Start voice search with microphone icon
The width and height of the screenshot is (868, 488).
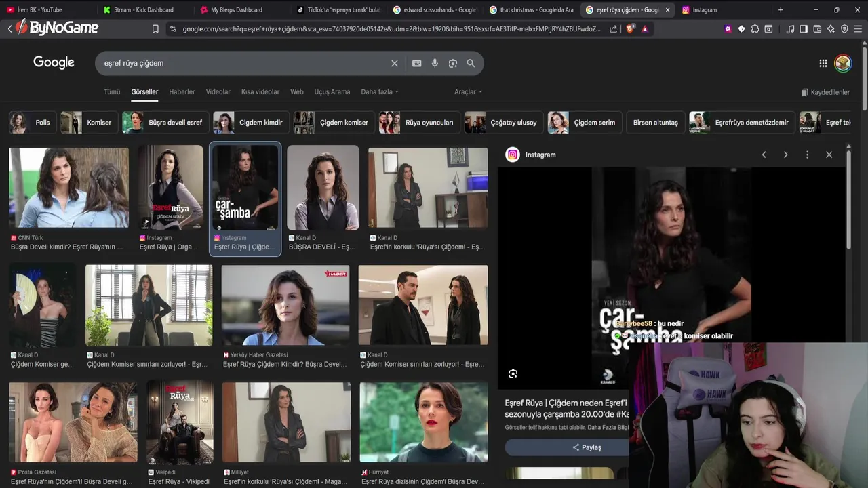click(x=435, y=63)
